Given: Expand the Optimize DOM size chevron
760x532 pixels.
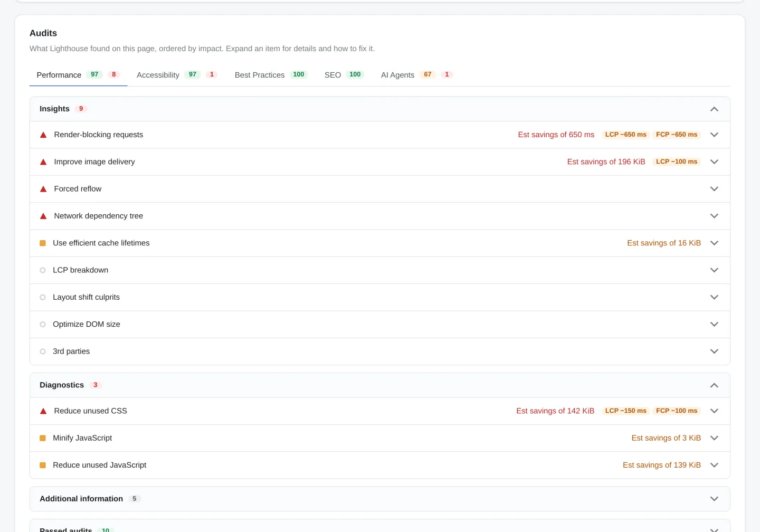Looking at the screenshot, I should click(714, 324).
